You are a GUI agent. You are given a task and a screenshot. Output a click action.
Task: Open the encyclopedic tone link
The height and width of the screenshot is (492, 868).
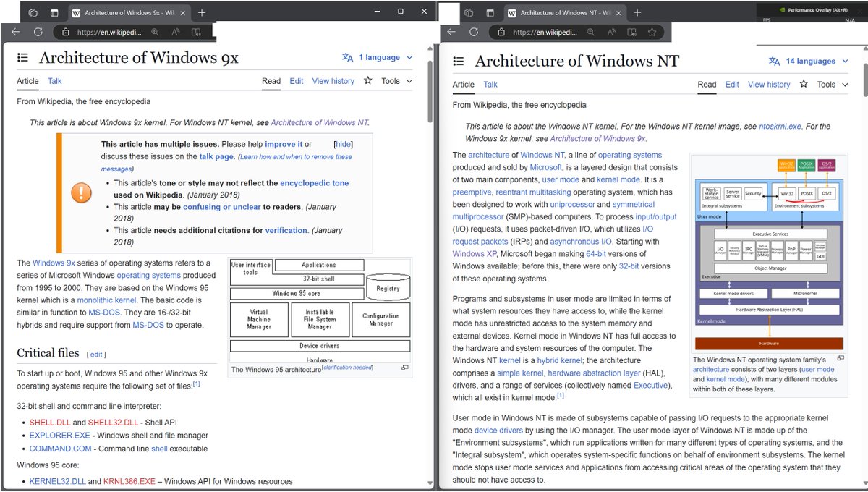click(315, 183)
